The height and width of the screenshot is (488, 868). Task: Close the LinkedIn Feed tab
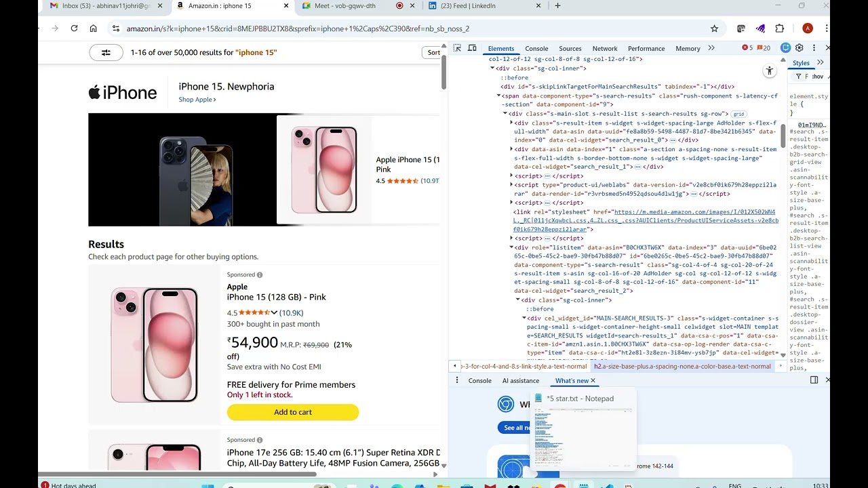(538, 5)
